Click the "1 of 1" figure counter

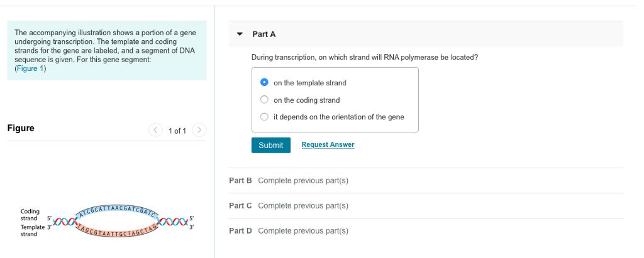coord(177,131)
